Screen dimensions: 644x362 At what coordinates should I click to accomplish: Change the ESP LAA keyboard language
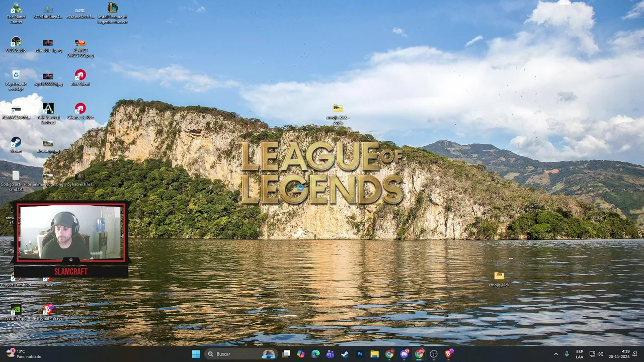click(x=580, y=354)
